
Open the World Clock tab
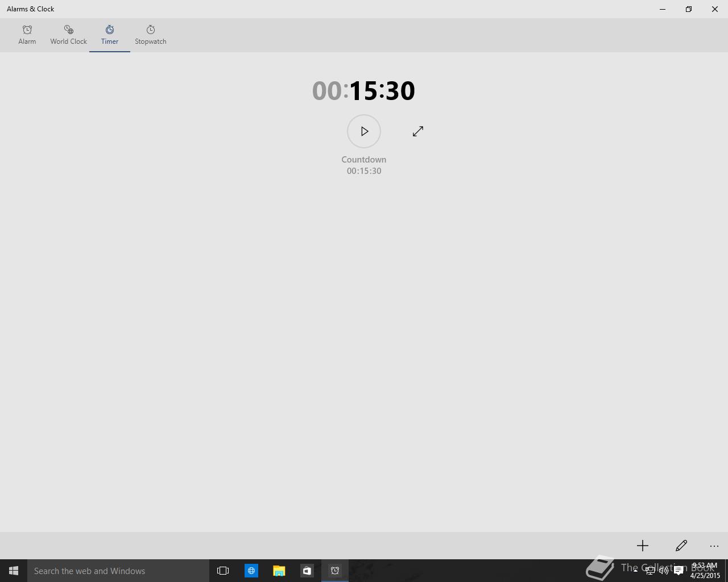click(x=68, y=35)
